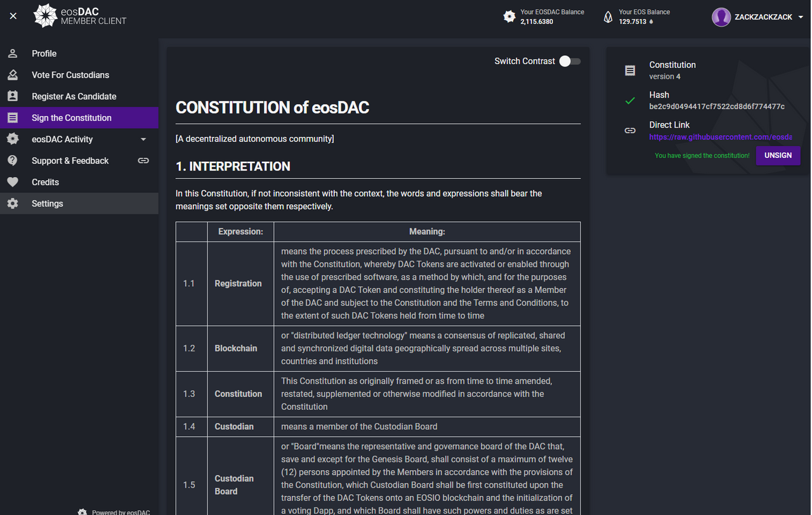Click the 'version 4' label
812x515 pixels.
pyautogui.click(x=665, y=77)
